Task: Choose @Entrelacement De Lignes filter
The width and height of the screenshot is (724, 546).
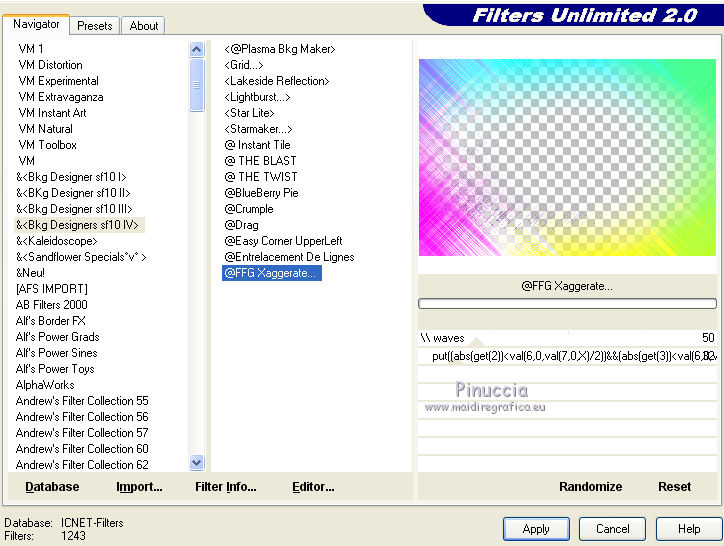Action: pyautogui.click(x=290, y=257)
